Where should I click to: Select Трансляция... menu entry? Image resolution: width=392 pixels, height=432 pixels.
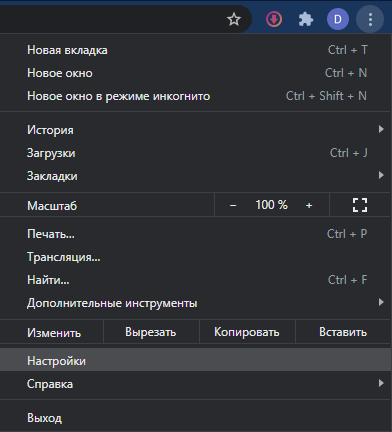click(x=196, y=257)
